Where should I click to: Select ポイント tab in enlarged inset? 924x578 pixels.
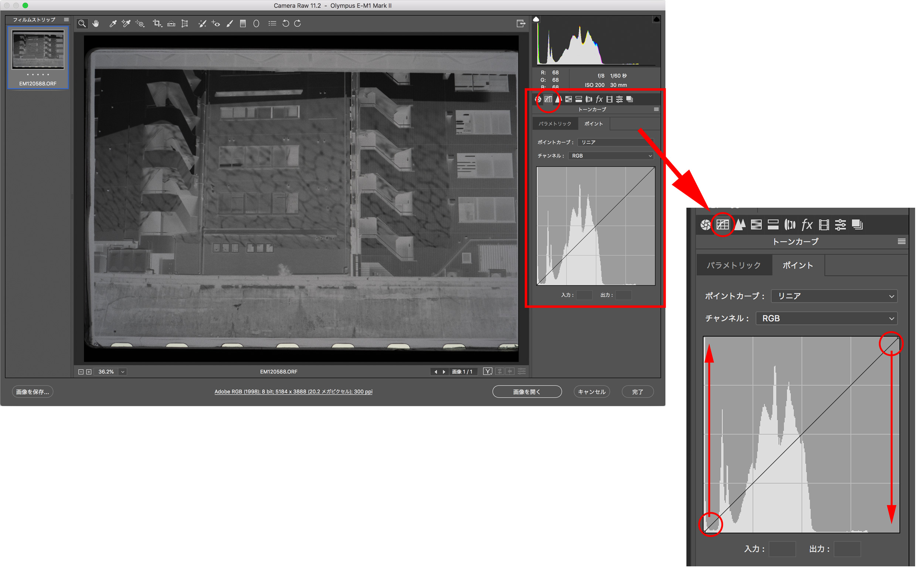coord(798,265)
